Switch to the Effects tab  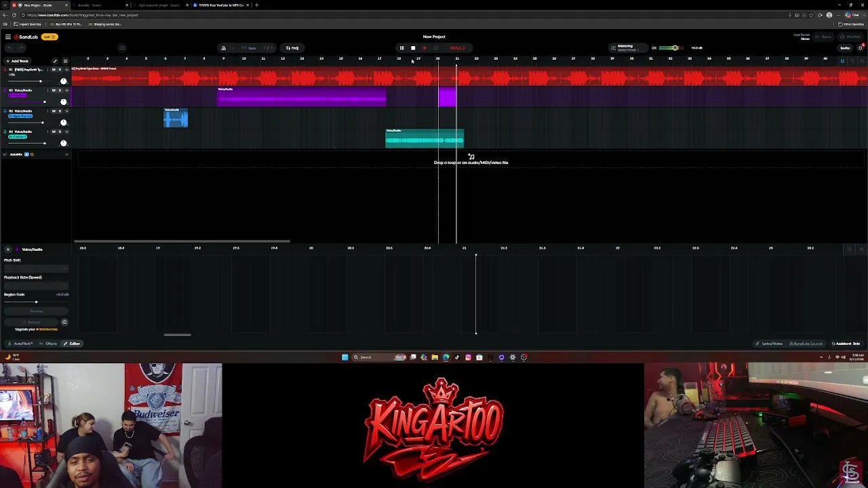[49, 344]
